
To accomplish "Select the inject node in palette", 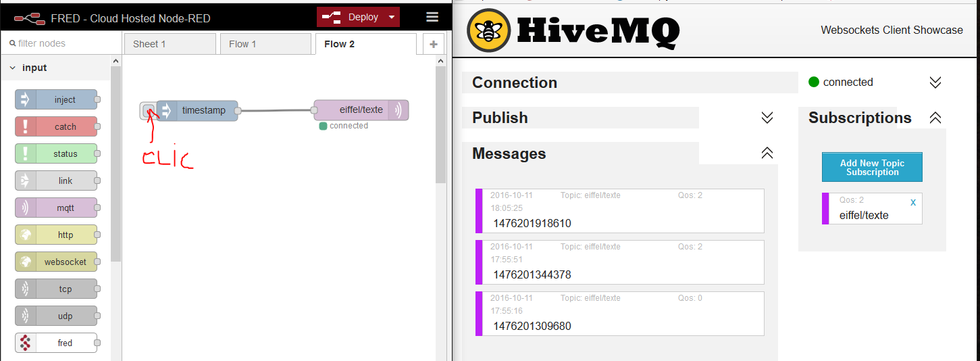I will [x=56, y=100].
